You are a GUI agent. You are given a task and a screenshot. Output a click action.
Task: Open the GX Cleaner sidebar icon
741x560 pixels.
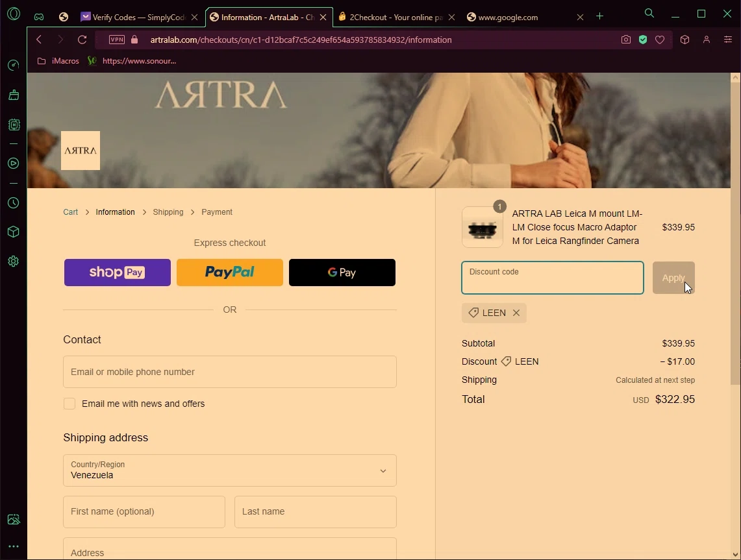[x=14, y=95]
